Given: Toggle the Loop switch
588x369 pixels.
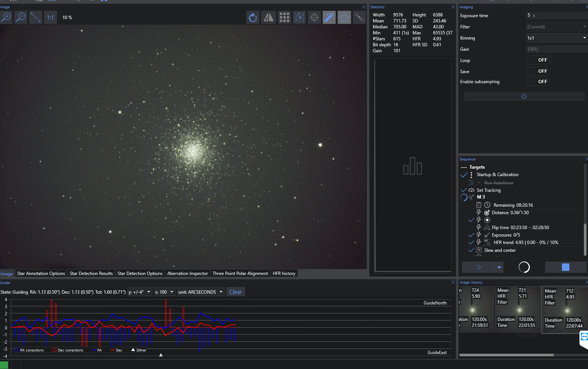Looking at the screenshot, I should click(x=538, y=60).
